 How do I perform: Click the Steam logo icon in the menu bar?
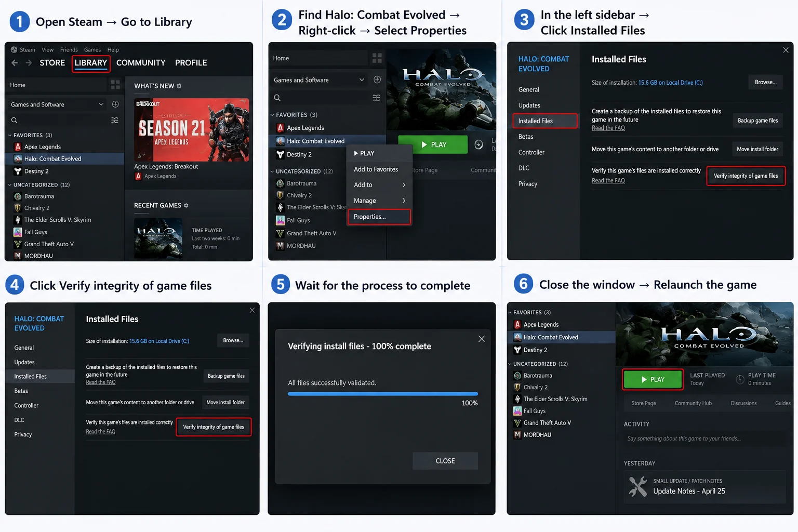(14, 50)
